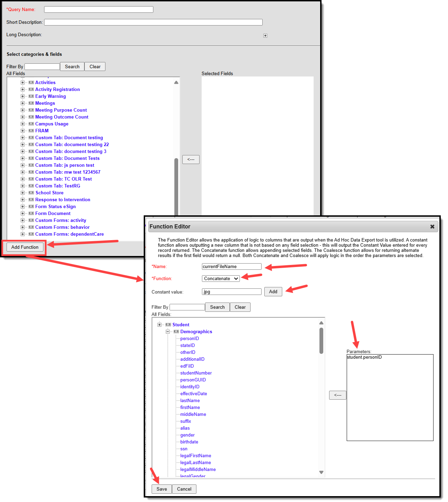Select the gender field

tap(187, 435)
